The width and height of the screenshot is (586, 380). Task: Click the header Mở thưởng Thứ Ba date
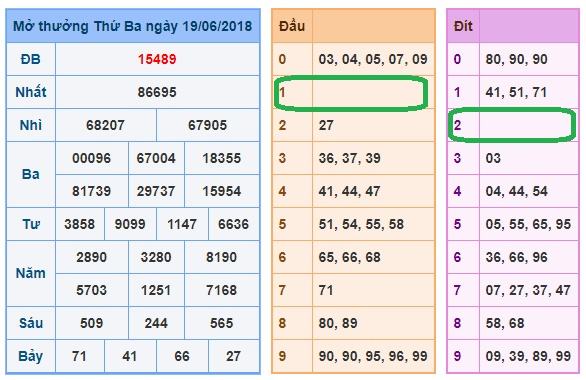click(x=133, y=26)
